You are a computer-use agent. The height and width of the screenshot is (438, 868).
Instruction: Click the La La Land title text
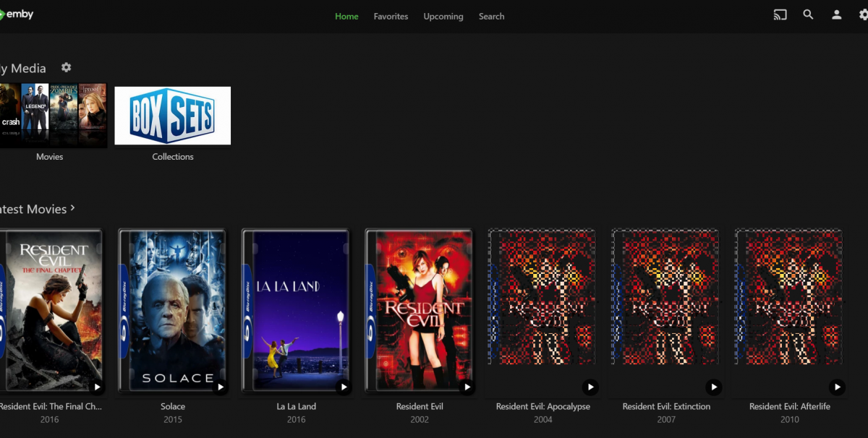click(296, 406)
